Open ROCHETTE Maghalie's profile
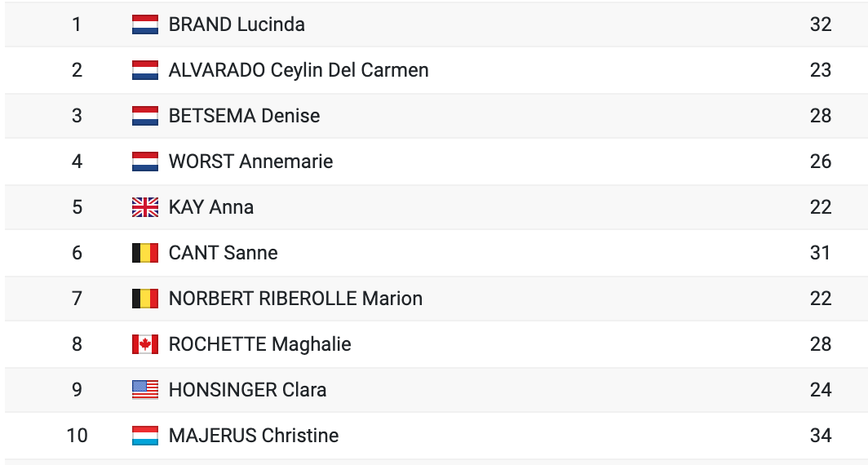Viewport: 868px width, 465px height. click(259, 344)
